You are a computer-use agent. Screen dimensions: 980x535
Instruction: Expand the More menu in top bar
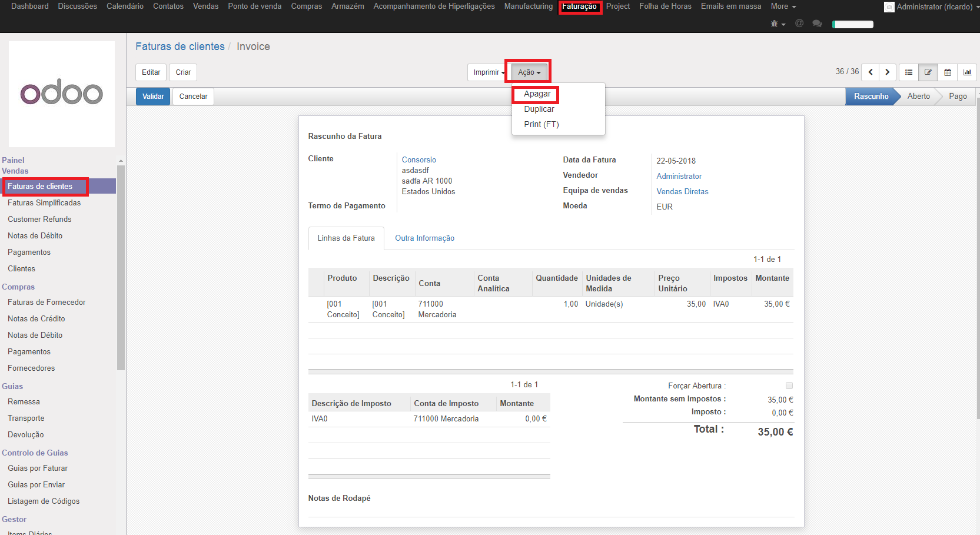[783, 6]
